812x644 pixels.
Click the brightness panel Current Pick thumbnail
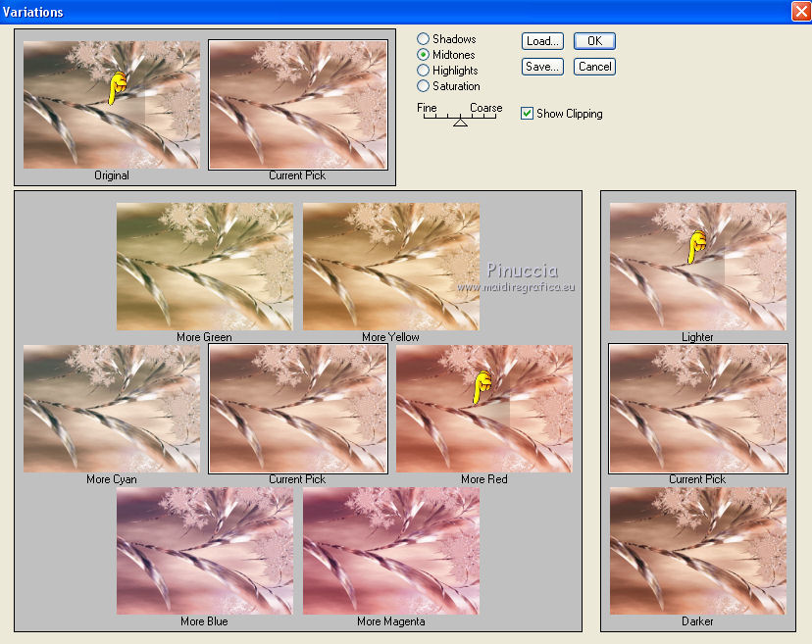tap(698, 409)
